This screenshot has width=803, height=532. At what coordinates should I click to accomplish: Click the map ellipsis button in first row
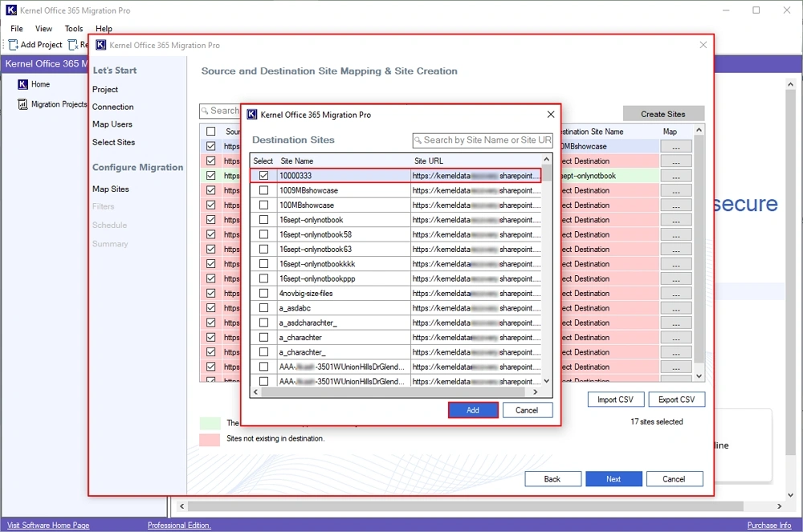pos(675,147)
